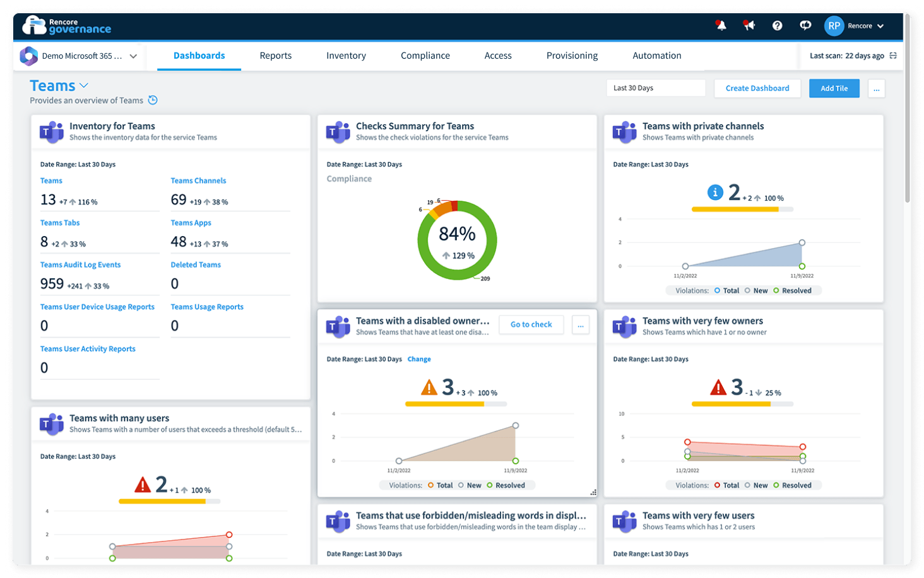Expand the Demo Microsoft 365 tenant dropdown
The image size is (924, 578).
pos(133,56)
